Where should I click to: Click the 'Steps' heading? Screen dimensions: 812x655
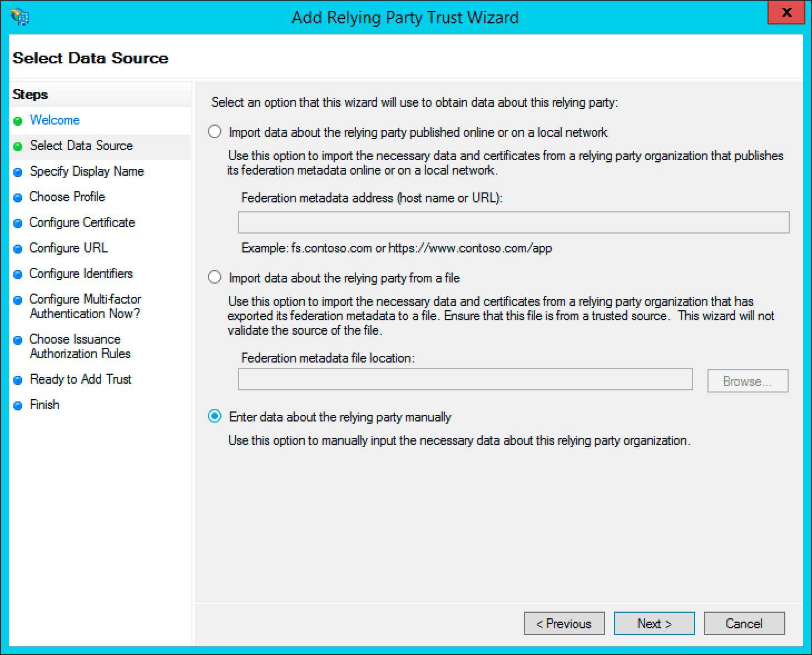point(30,95)
